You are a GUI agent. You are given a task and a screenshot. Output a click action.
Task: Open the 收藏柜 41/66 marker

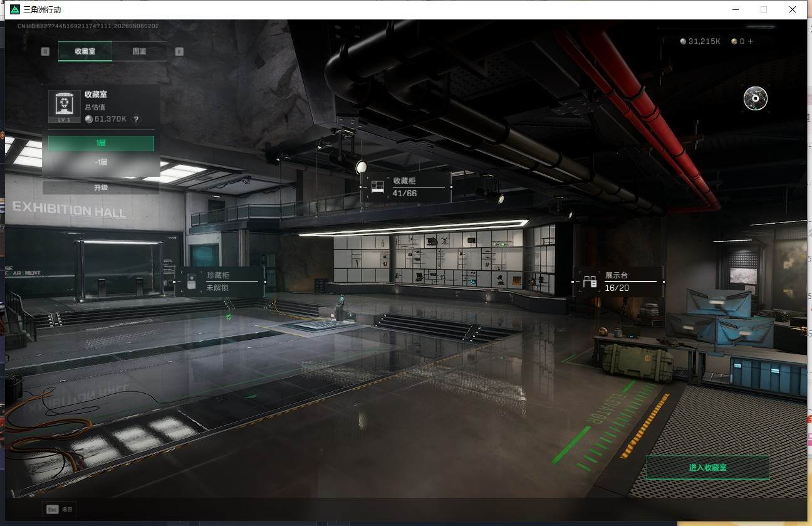406,187
